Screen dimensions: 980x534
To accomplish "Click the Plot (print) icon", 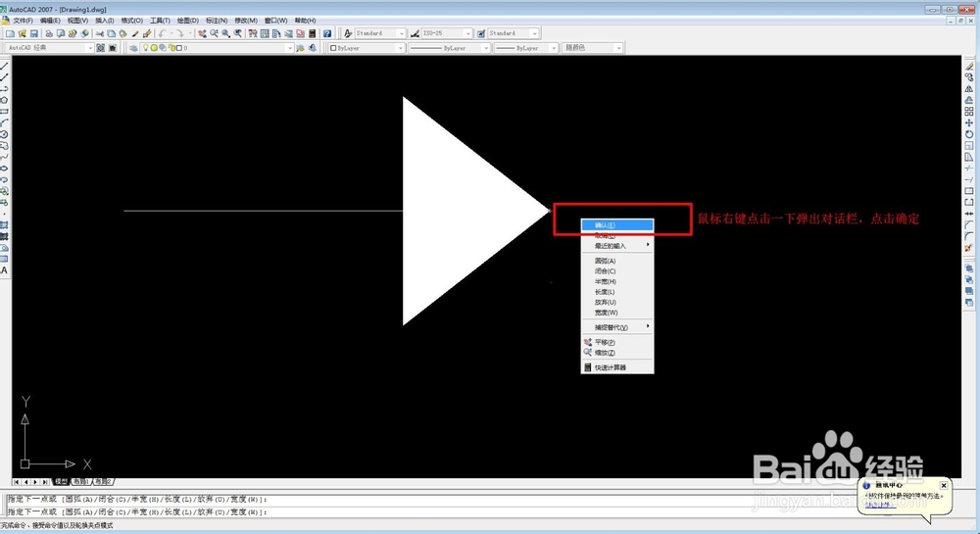I will tap(49, 33).
